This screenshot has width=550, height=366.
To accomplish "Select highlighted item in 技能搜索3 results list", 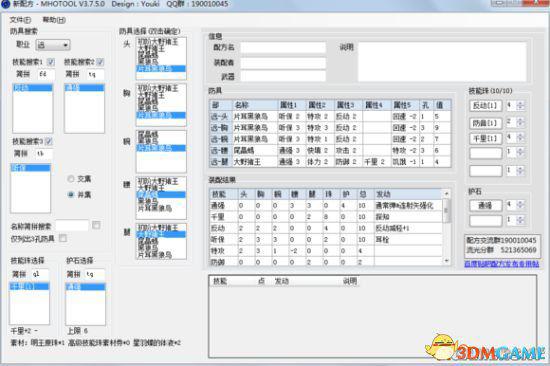I will [x=31, y=168].
